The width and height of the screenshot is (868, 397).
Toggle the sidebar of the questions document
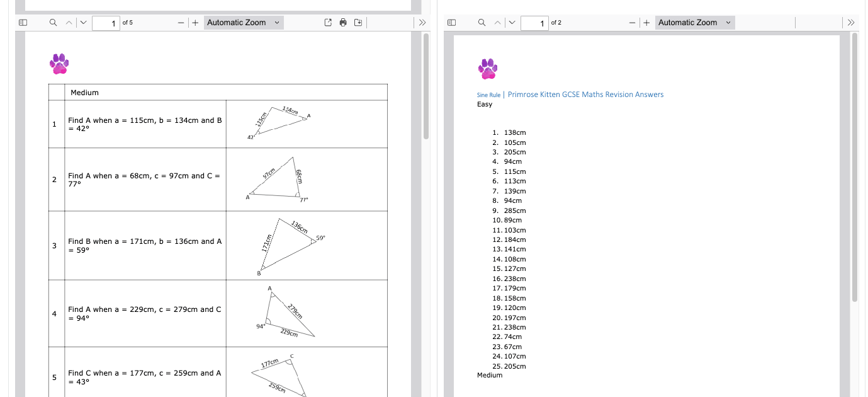(23, 22)
